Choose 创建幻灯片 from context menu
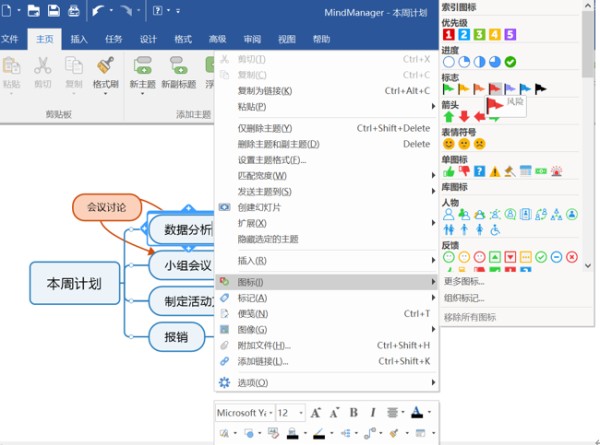This screenshot has width=600, height=445. coord(326,207)
